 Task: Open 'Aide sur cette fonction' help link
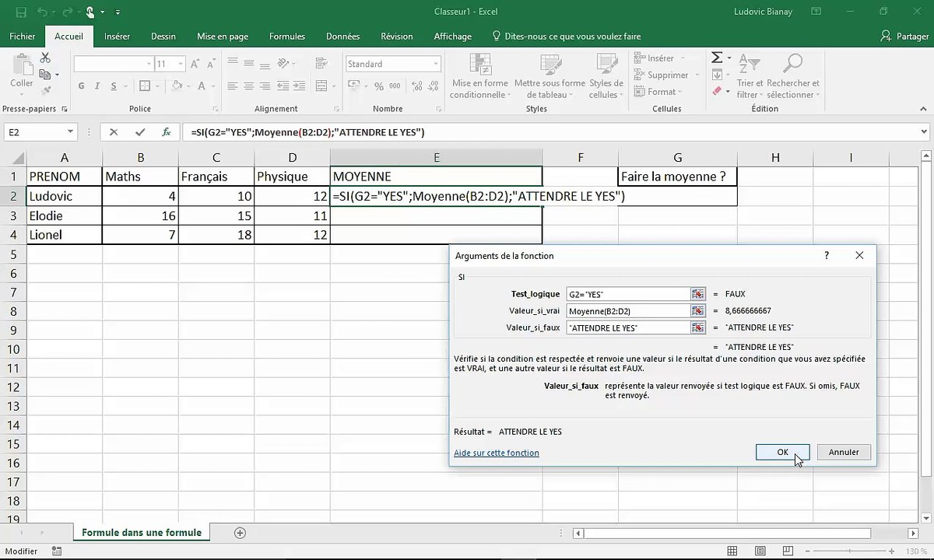click(x=496, y=453)
